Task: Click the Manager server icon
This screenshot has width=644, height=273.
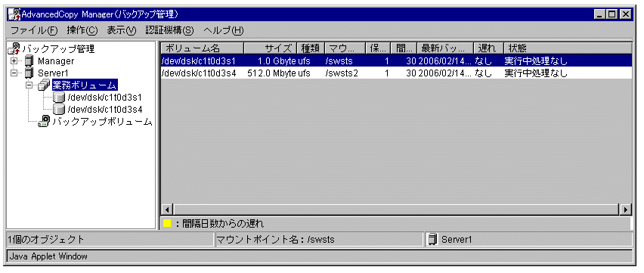Action: [29, 61]
